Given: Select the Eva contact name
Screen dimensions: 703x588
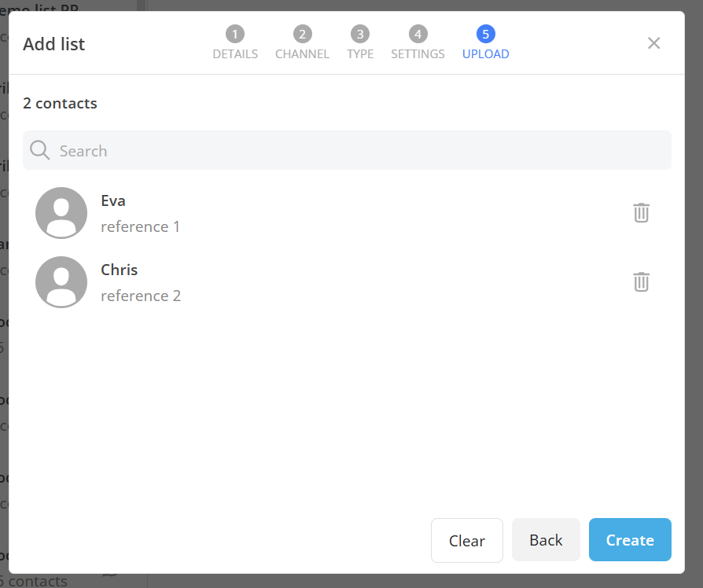Looking at the screenshot, I should [113, 200].
